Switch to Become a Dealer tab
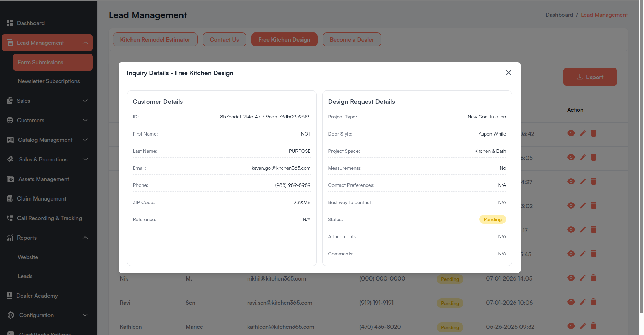The width and height of the screenshot is (644, 335). (352, 39)
